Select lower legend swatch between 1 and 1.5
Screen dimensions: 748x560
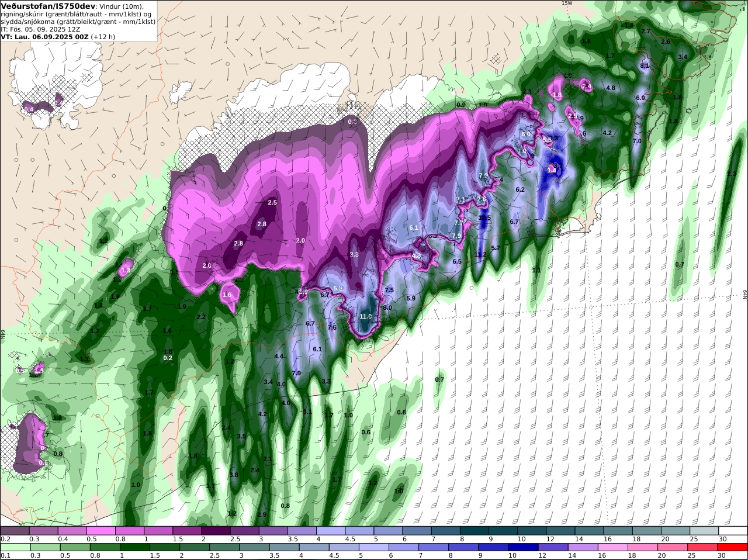tap(134, 547)
